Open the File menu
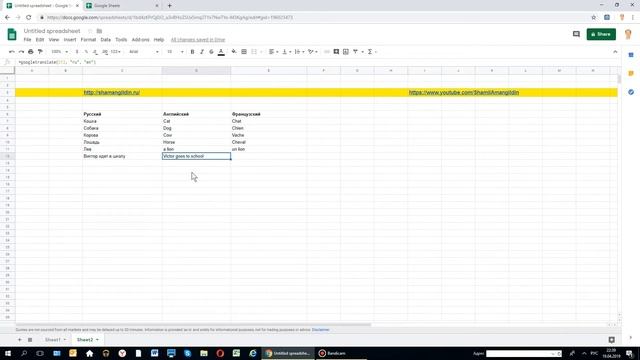Screen dimensions: 640x360 pyautogui.click(x=27, y=40)
